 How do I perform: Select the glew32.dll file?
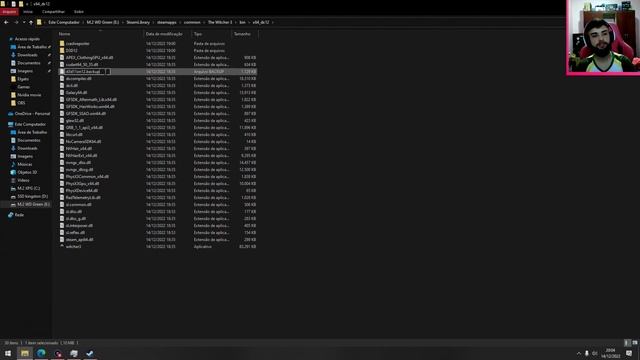(75, 120)
